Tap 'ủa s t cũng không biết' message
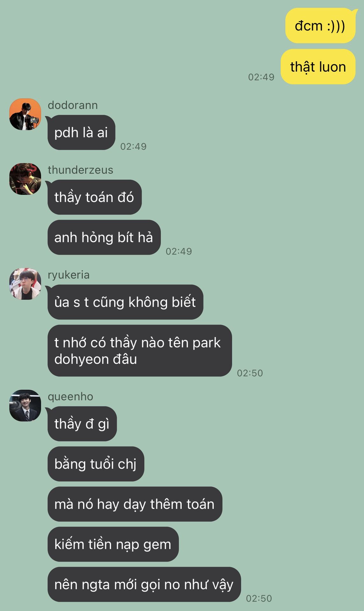The image size is (364, 611). pos(125,302)
